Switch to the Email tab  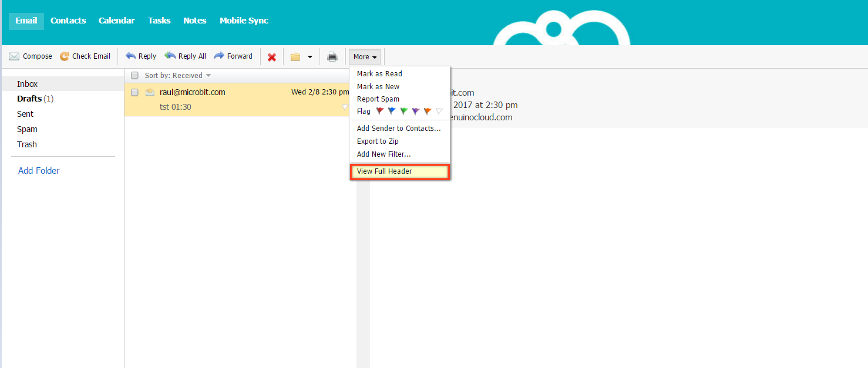click(x=26, y=21)
